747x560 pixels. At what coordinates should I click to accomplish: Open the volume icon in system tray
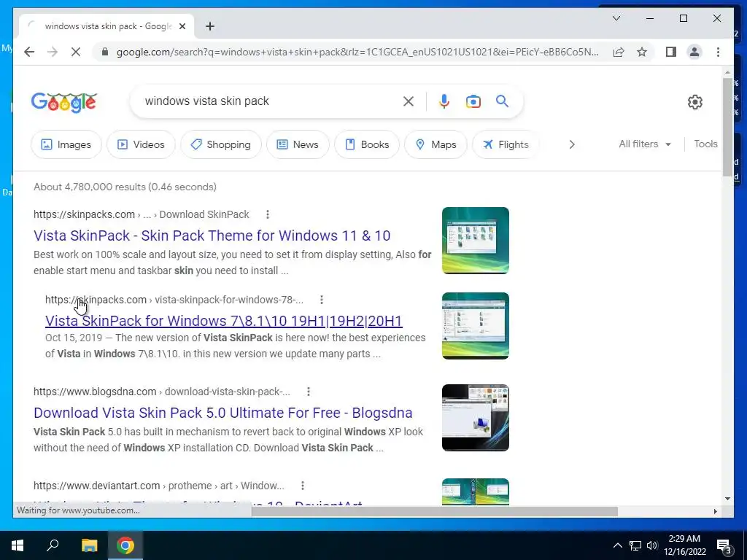652,545
